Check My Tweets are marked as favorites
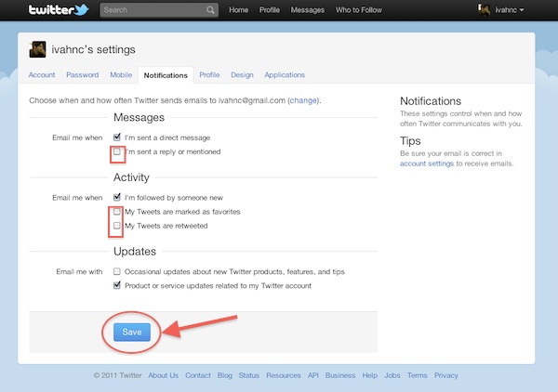The width and height of the screenshot is (558, 392). 117,212
